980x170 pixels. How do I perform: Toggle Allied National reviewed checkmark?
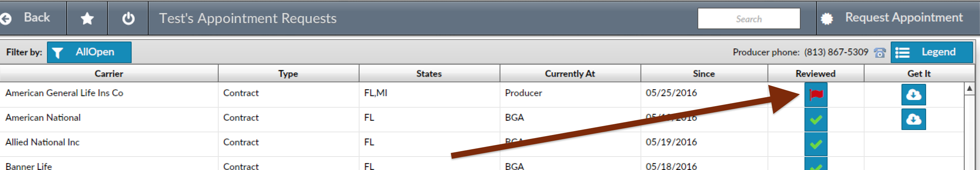(816, 144)
